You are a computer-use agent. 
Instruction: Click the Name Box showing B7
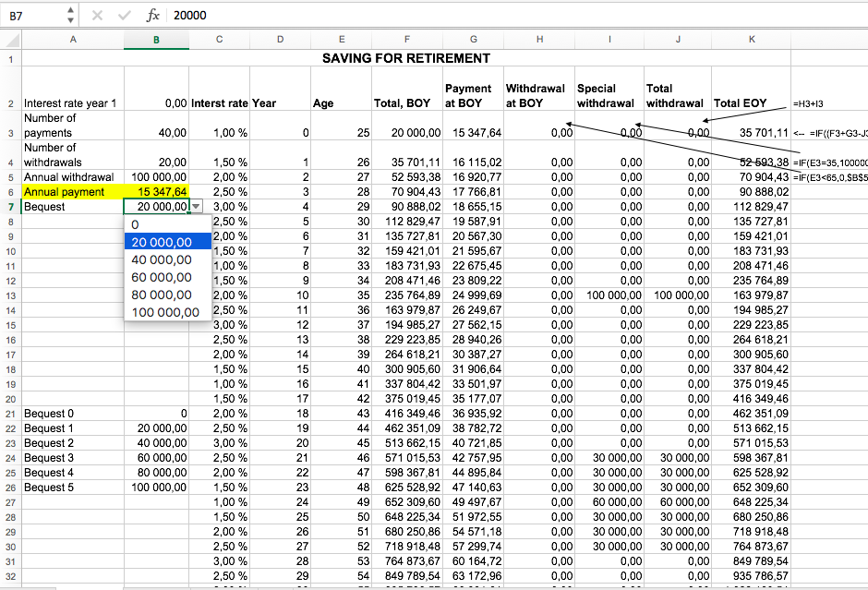(34, 16)
